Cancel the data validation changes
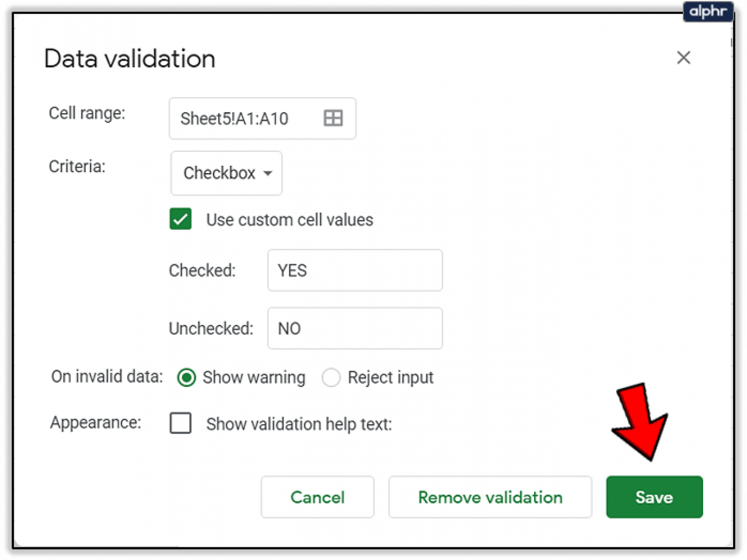Screen dimensions: 747x560 (317, 497)
